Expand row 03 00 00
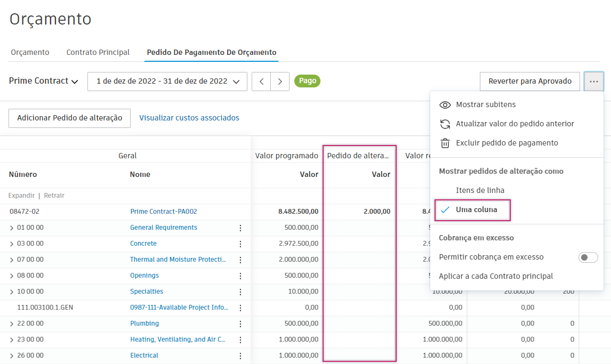Screen dimensions: 611x364 point(11,244)
